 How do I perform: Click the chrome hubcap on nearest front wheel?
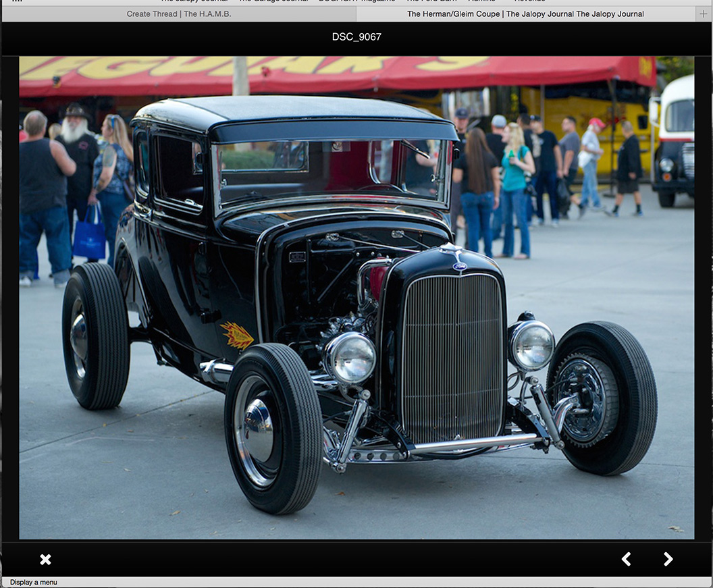click(x=257, y=430)
